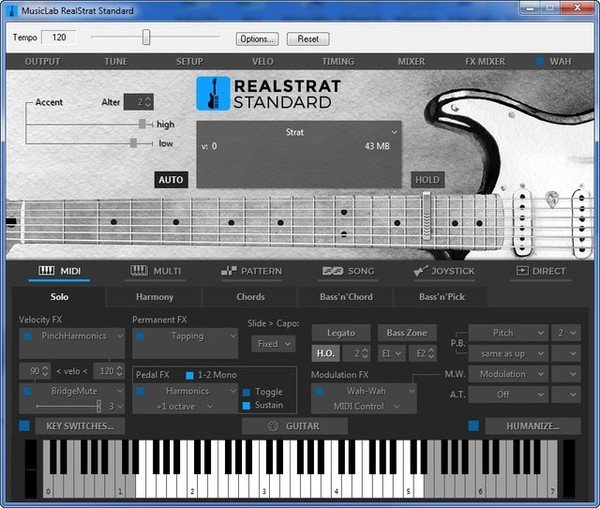Image resolution: width=600 pixels, height=508 pixels.
Task: Enable the BridgeMute velocity FX checkbox
Action: tap(27, 391)
